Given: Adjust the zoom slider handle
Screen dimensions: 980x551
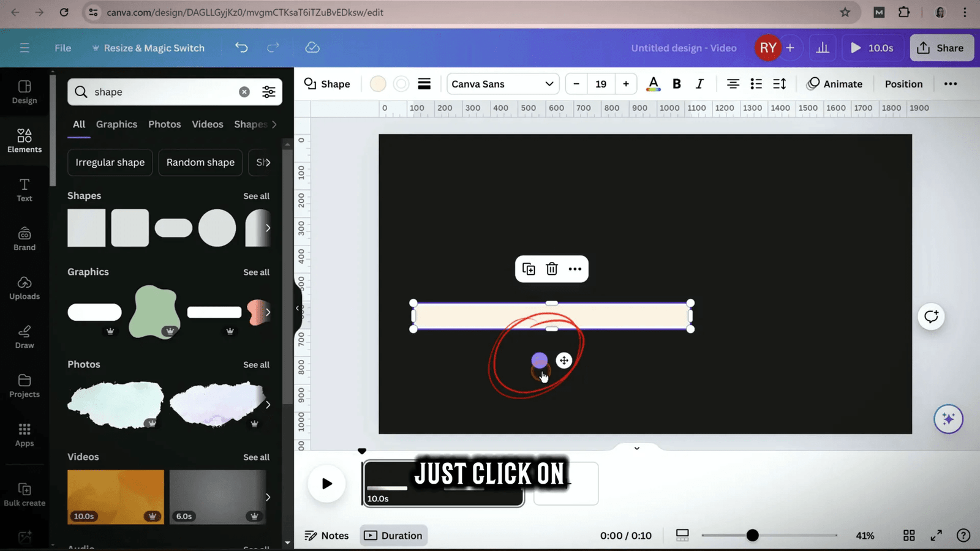Looking at the screenshot, I should click(x=752, y=536).
